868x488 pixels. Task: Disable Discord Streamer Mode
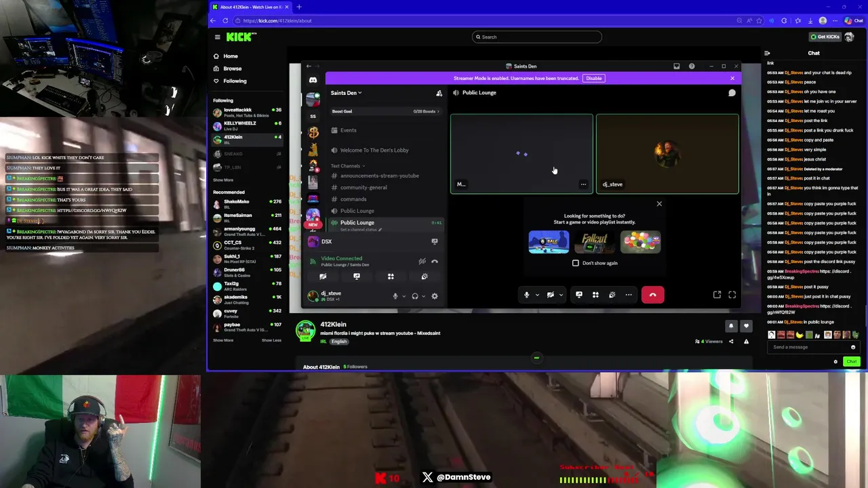[593, 79]
